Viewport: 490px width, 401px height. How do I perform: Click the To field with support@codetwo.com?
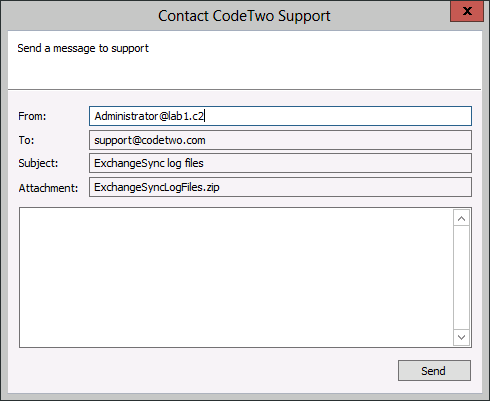pyautogui.click(x=280, y=140)
